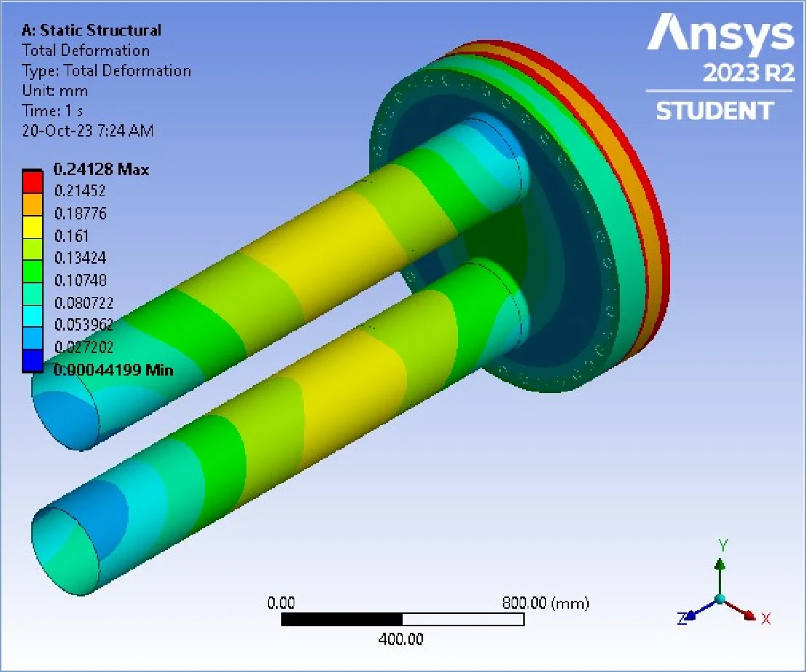Click the legend value 0.080722

click(x=84, y=303)
